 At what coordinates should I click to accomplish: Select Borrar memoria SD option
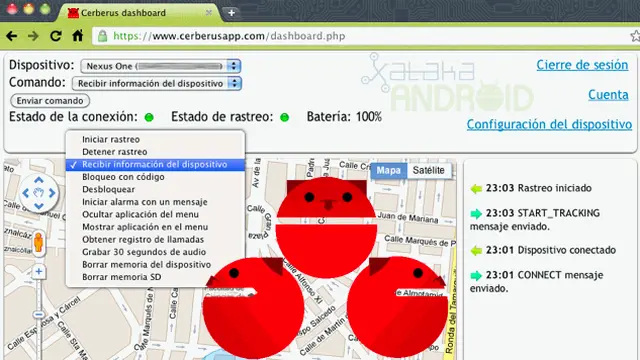coord(155,277)
